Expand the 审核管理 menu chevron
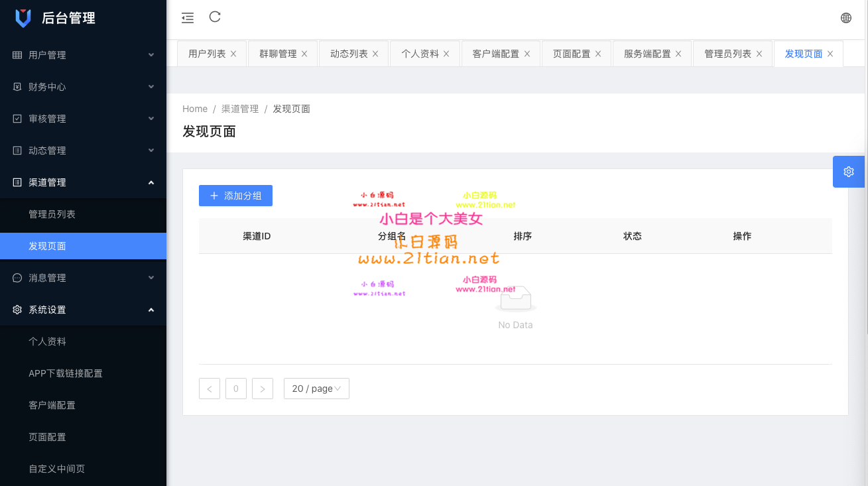This screenshot has height=486, width=868. 151,119
